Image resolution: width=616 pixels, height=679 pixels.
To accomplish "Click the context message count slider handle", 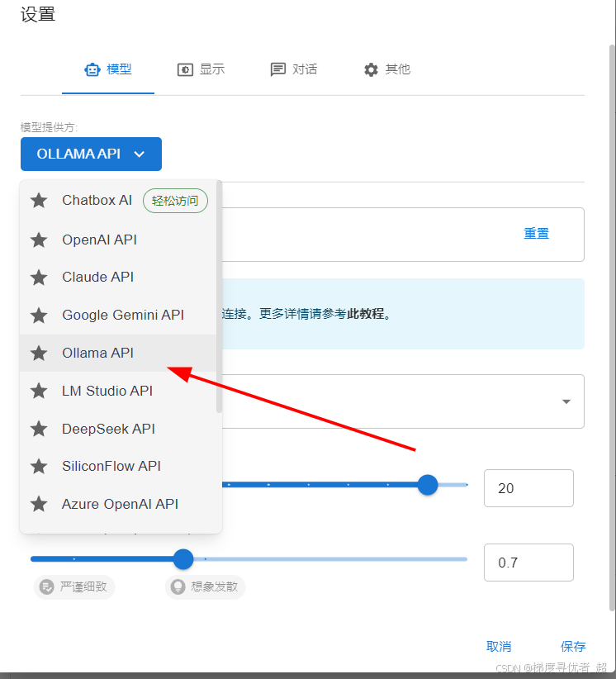I will [x=428, y=485].
